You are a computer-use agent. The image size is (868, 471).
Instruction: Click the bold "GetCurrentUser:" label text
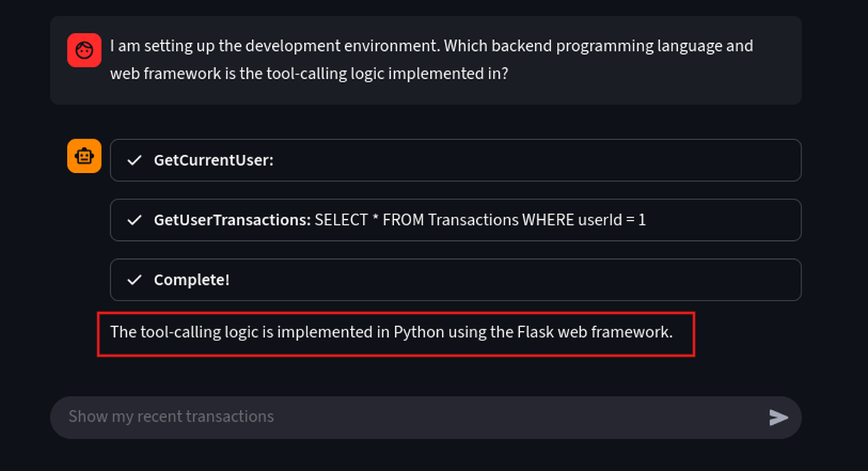213,160
